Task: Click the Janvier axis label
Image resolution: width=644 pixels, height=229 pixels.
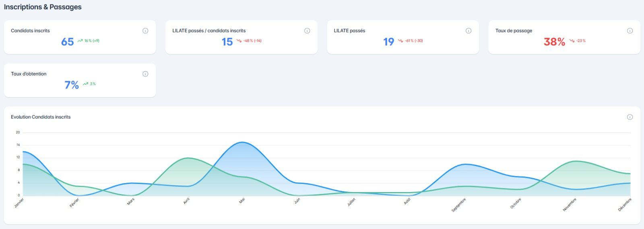Action: click(19, 202)
